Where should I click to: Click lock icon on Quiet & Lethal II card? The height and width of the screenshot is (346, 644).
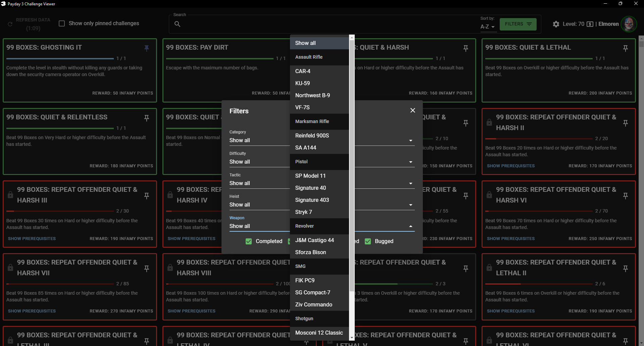489,268
